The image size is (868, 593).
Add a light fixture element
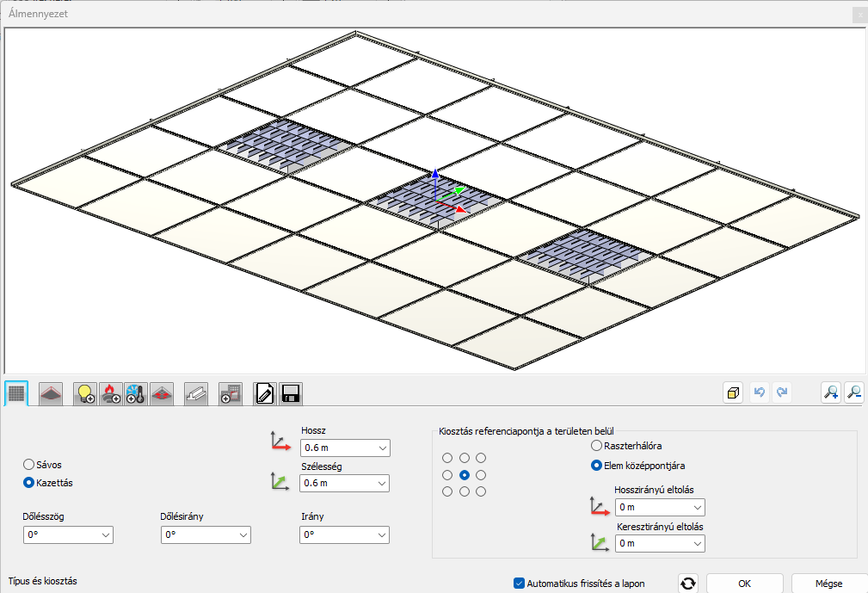pyautogui.click(x=85, y=393)
